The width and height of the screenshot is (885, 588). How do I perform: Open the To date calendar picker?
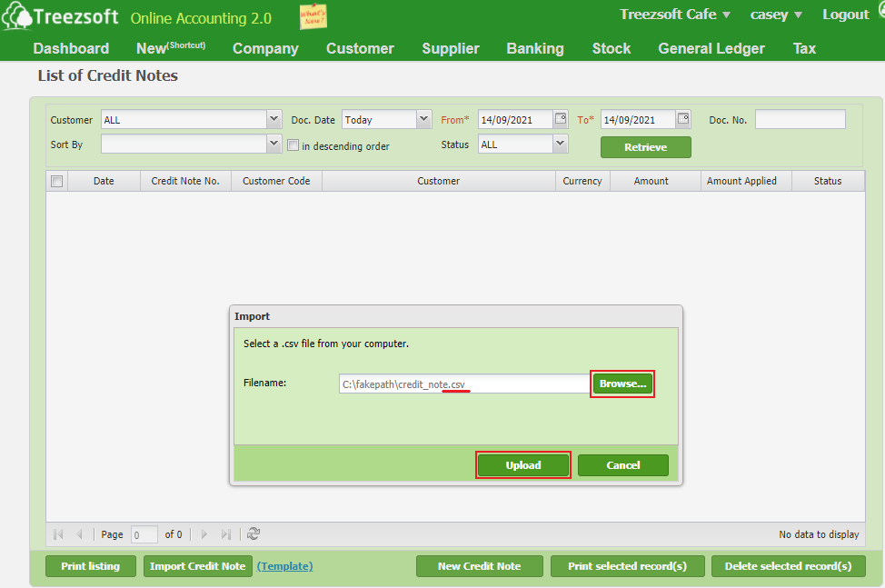tap(683, 119)
